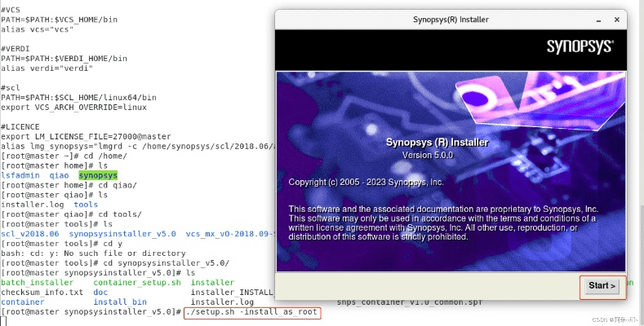Click './setup.sh -install_as_root' command in the terminal

click(x=251, y=311)
